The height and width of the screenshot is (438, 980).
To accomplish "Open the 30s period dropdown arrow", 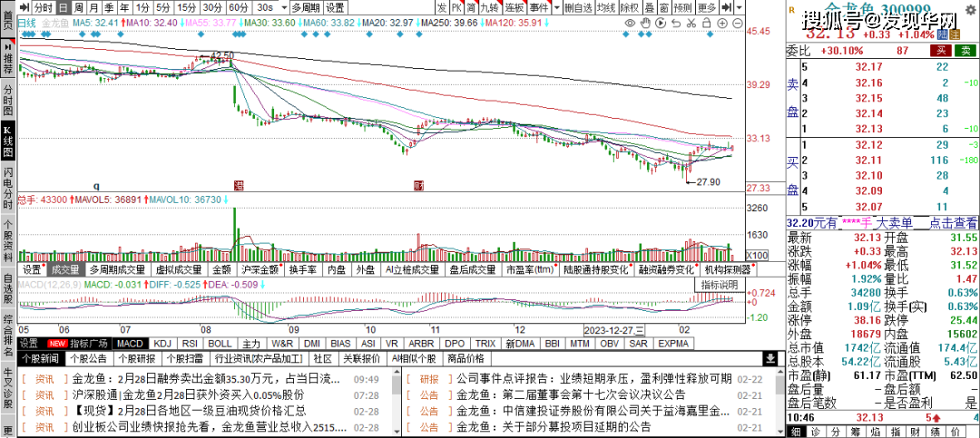I will [281, 7].
